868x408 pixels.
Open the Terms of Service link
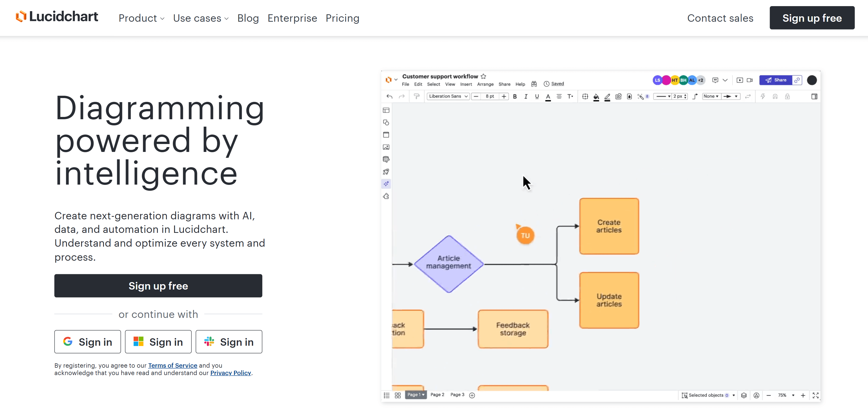point(173,365)
